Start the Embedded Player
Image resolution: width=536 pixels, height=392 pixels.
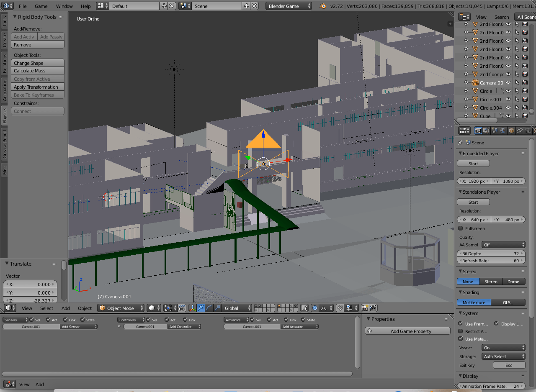473,164
